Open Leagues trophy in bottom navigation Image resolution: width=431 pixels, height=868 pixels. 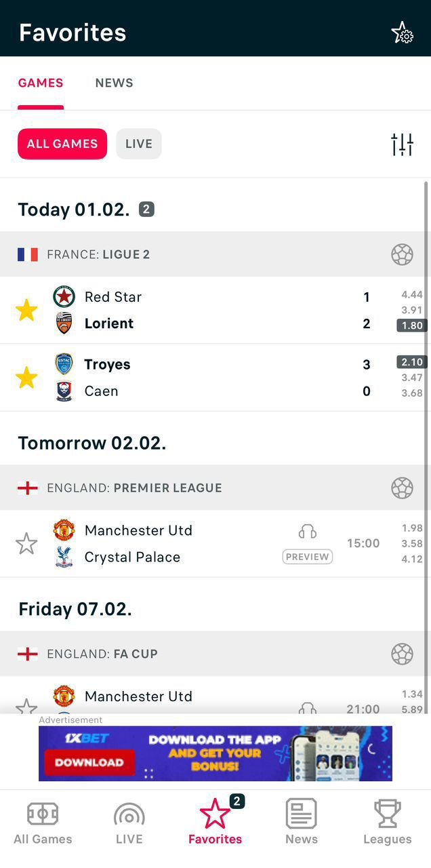tap(388, 822)
